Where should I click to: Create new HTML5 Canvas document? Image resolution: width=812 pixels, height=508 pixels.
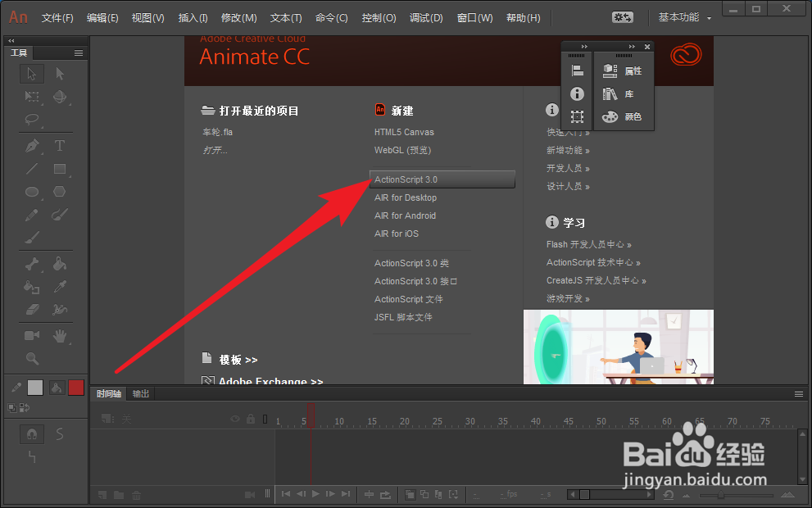point(404,132)
